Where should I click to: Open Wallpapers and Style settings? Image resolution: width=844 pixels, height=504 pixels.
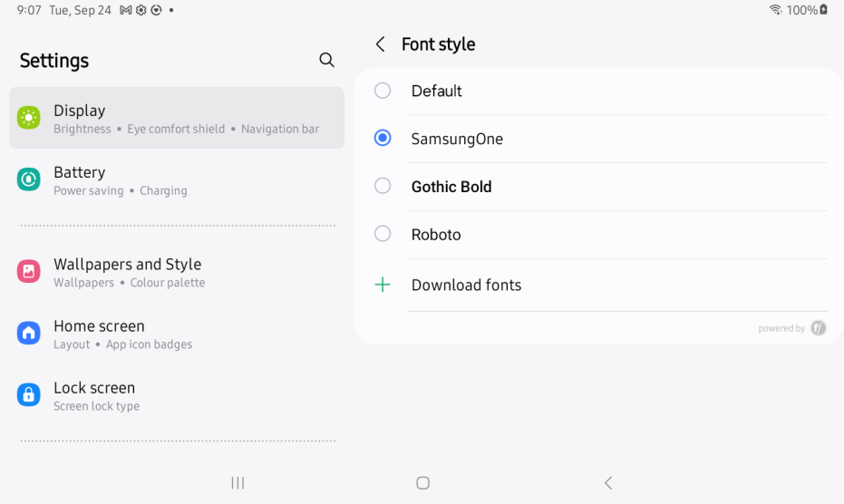point(177,271)
